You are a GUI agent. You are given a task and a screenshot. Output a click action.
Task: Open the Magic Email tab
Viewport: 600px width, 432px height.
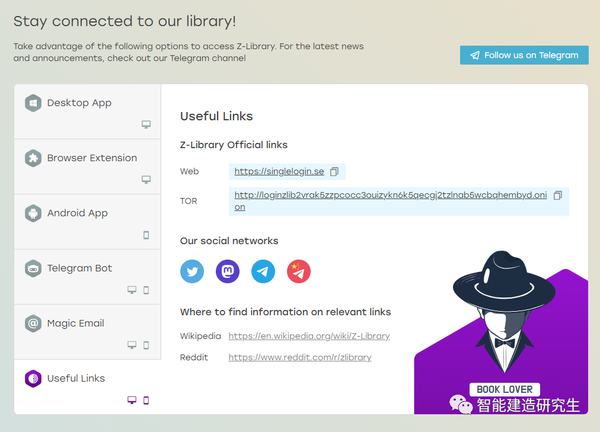coord(87,332)
